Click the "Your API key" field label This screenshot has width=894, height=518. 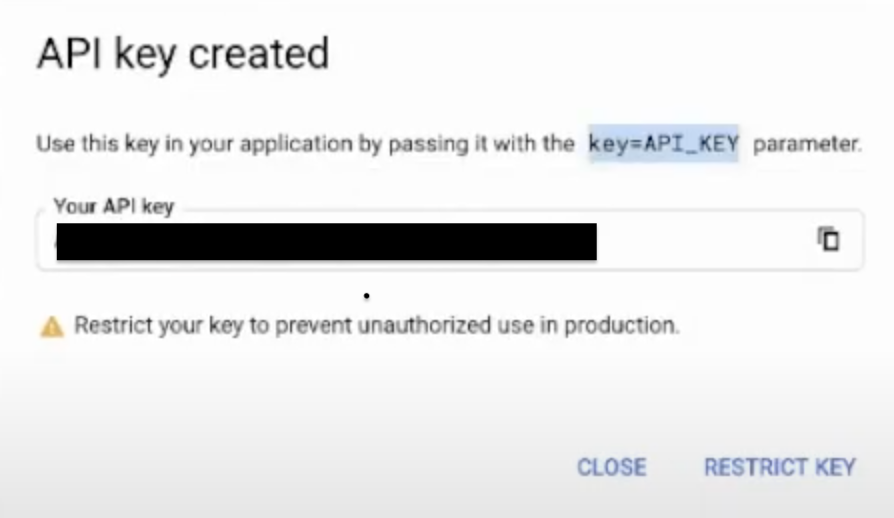113,207
